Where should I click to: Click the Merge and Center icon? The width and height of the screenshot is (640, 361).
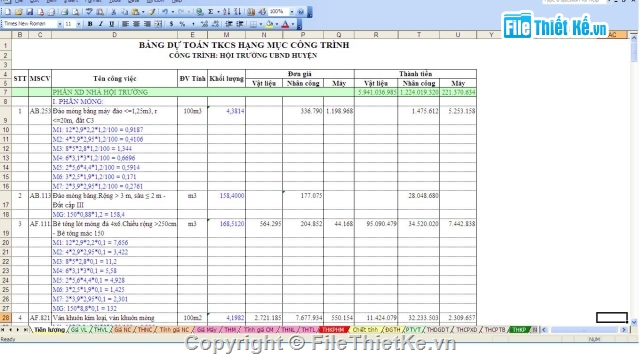tap(158, 24)
